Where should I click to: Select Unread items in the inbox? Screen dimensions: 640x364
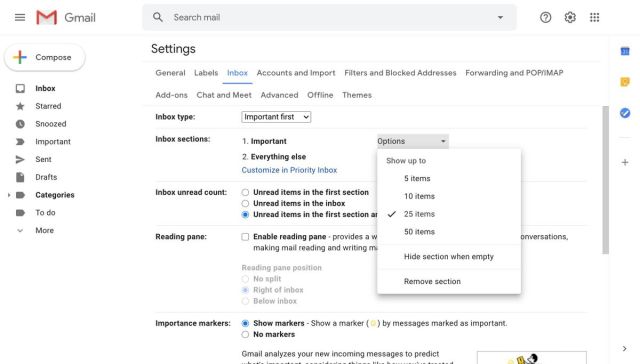coord(245,203)
